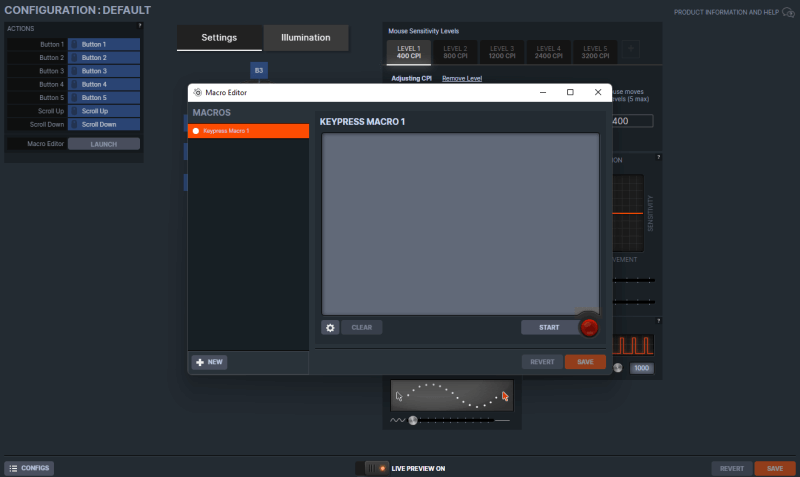This screenshot has width=800, height=477.
Task: Click the acceleration curve preview graphic
Action: click(451, 395)
